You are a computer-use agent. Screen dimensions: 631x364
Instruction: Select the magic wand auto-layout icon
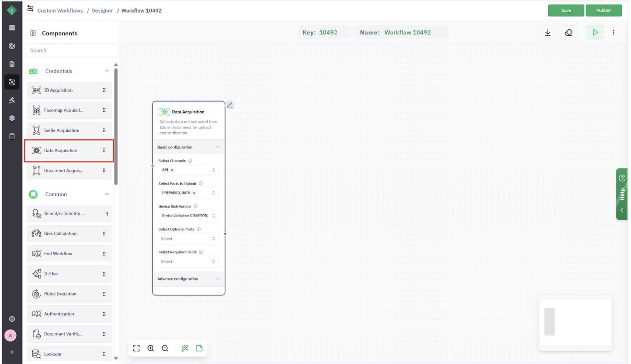click(185, 348)
